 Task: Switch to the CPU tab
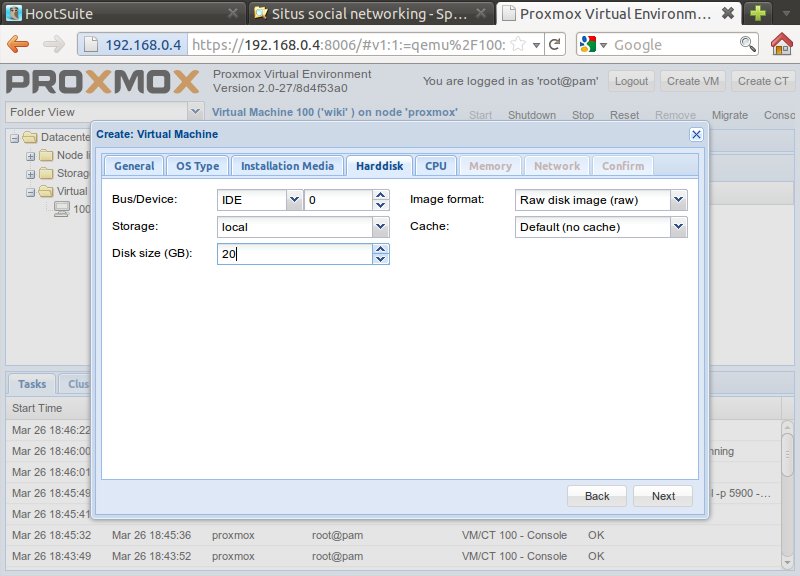(x=435, y=166)
